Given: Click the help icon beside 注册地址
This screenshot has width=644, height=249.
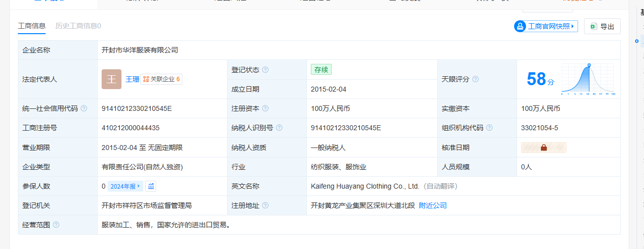Looking at the screenshot, I should [265, 205].
